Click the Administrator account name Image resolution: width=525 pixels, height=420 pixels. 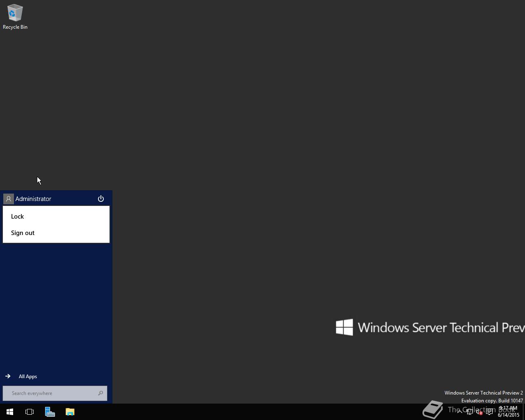[33, 199]
